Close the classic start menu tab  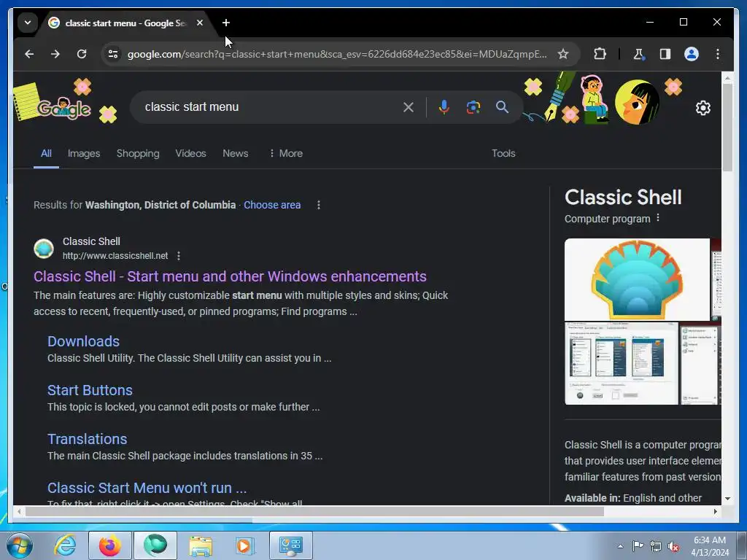click(200, 23)
